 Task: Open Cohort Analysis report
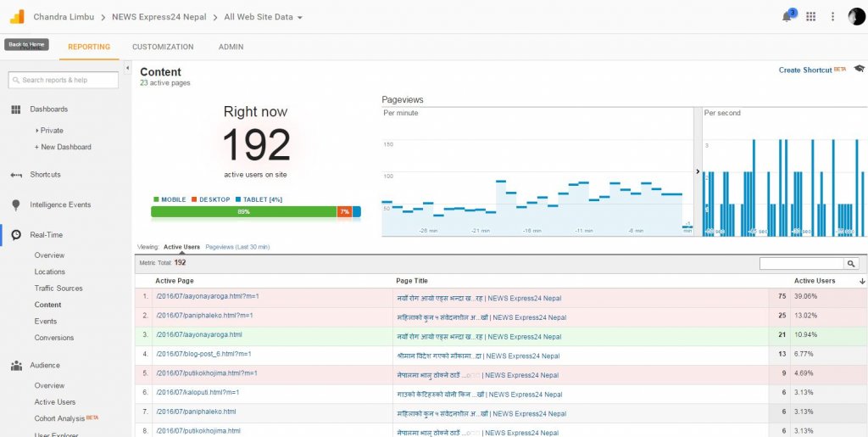click(59, 418)
